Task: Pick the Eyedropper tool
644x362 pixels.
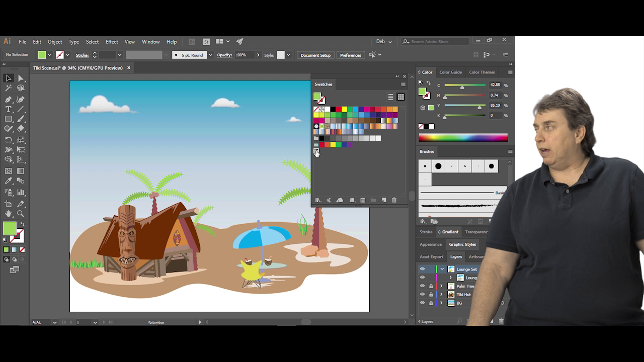Action: pyautogui.click(x=9, y=181)
